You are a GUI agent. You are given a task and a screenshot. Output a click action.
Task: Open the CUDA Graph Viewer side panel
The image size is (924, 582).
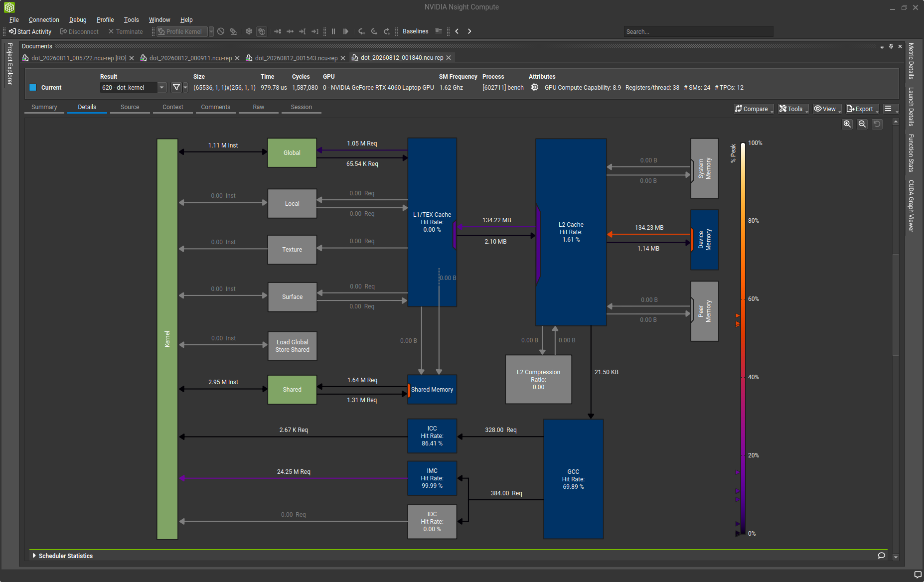pos(911,206)
